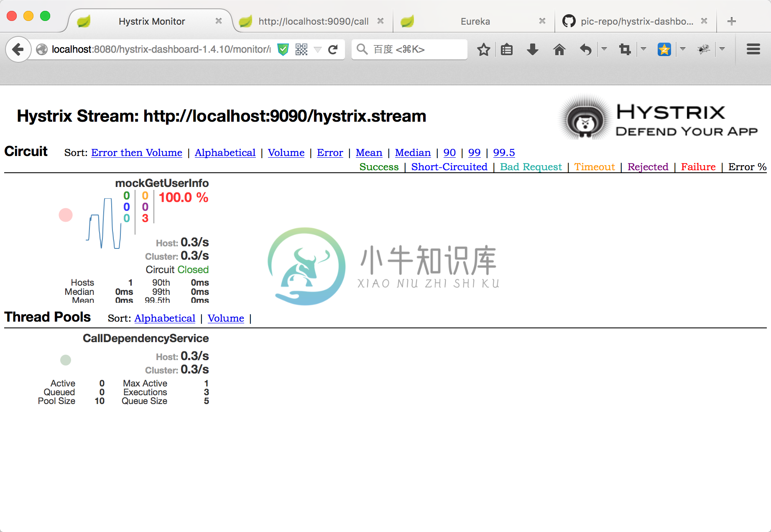Click the Timeout legend label
Viewport: 771px width, 532px height.
[x=595, y=167]
